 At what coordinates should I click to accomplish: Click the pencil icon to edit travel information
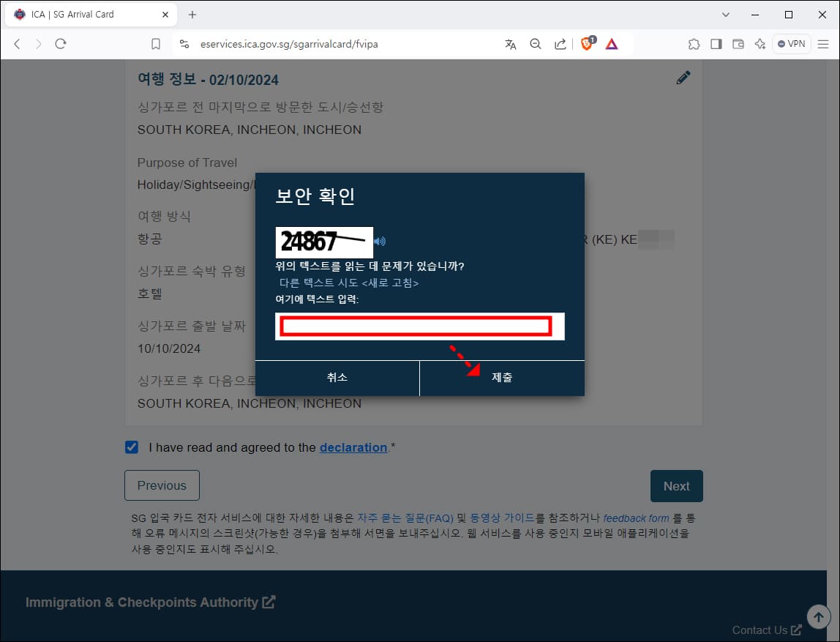pyautogui.click(x=683, y=77)
